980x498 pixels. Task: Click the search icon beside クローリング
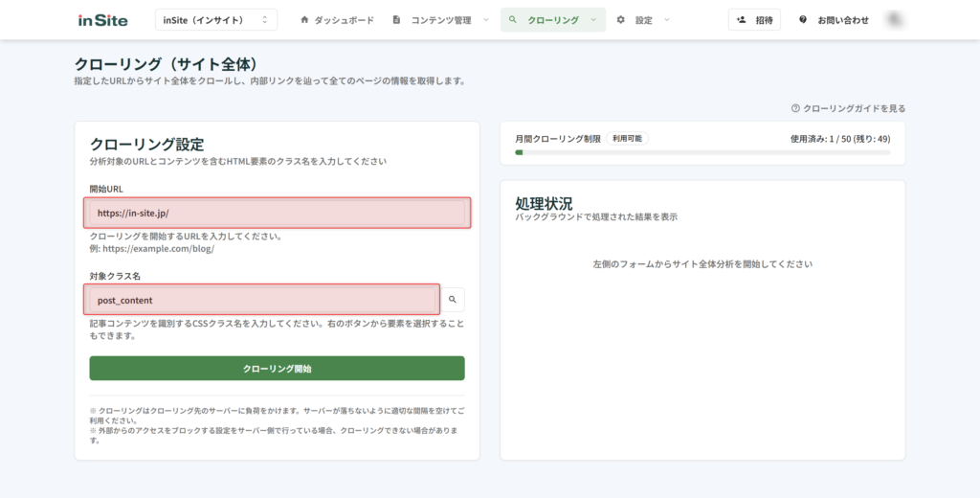(x=513, y=20)
